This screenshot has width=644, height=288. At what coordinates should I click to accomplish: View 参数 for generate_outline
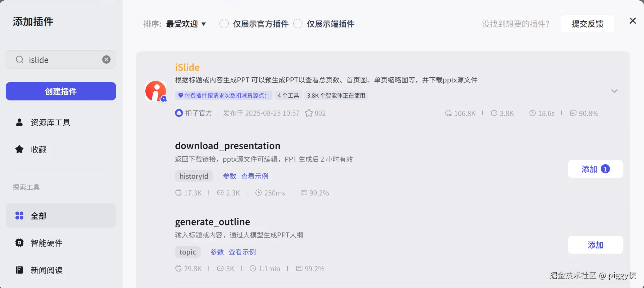(217, 252)
